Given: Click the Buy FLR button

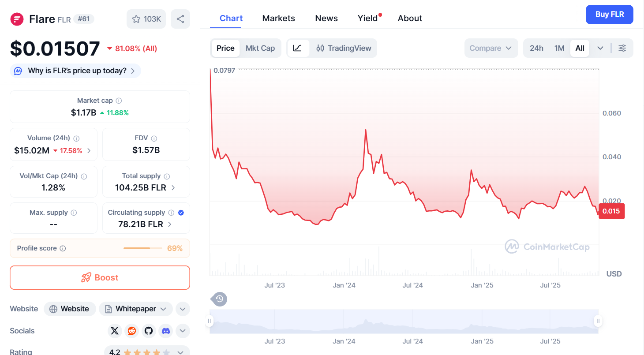Looking at the screenshot, I should click(609, 14).
